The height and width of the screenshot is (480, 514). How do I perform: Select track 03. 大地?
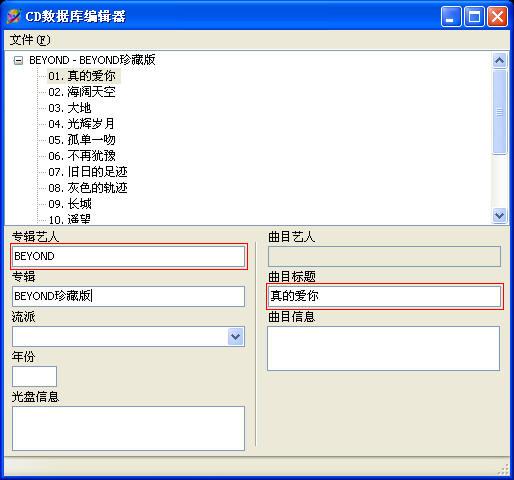point(70,108)
